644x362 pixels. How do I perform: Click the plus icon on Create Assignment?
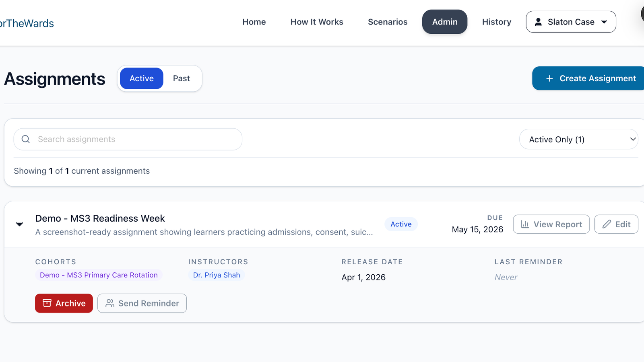tap(549, 78)
